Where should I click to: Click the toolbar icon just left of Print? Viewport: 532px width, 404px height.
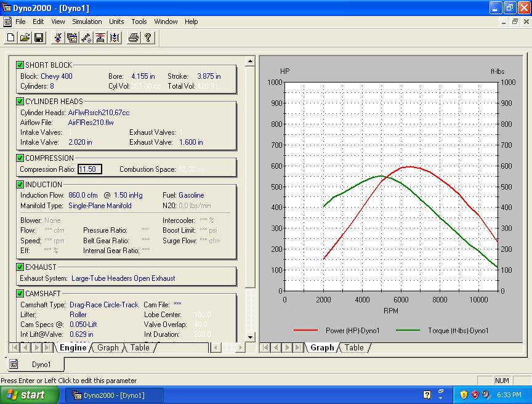(115, 38)
